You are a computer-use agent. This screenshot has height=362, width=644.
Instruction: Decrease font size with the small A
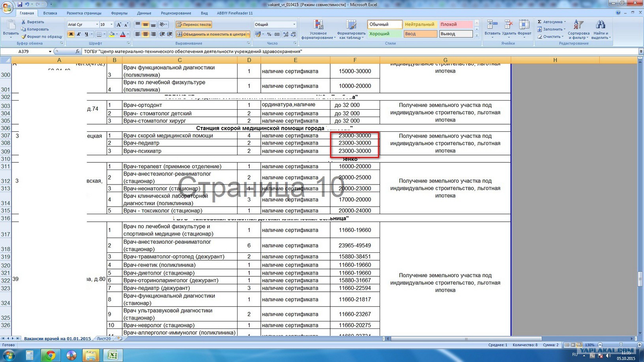point(126,24)
